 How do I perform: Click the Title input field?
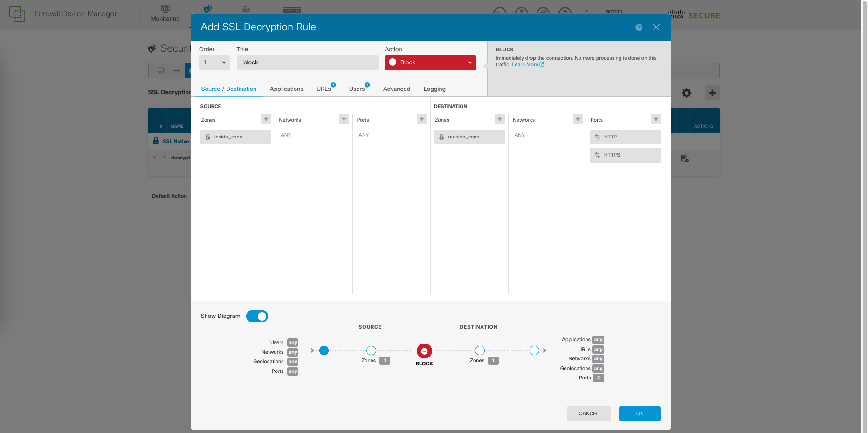(307, 62)
